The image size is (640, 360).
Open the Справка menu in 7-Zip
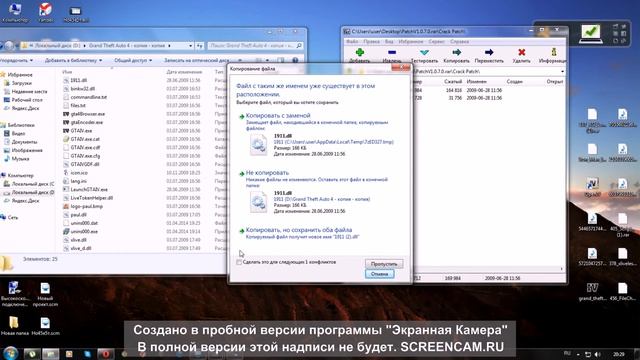[460, 42]
